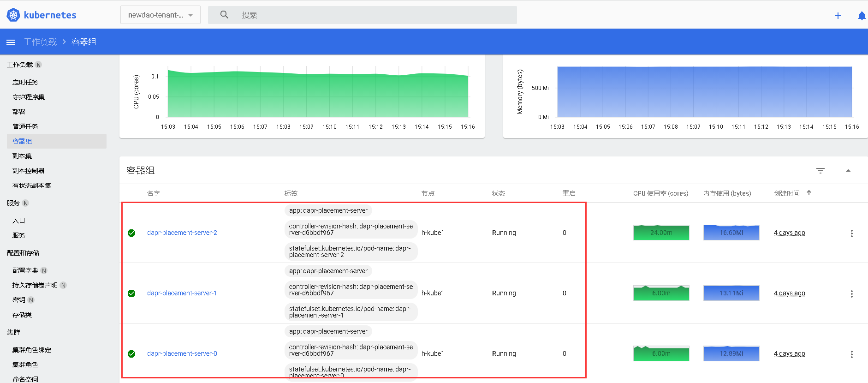868x383 pixels.
Task: Click 名字 column header
Action: (x=154, y=193)
